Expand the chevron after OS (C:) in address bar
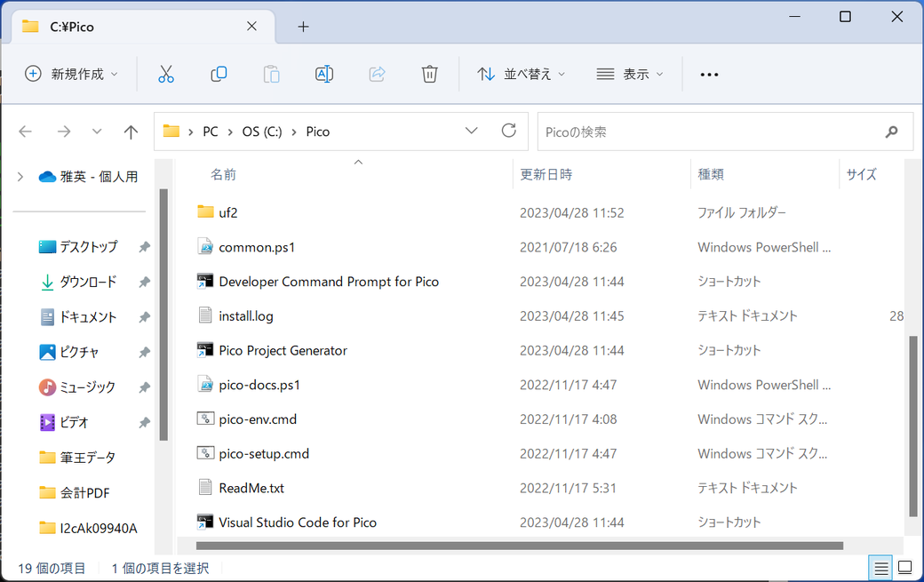The height and width of the screenshot is (582, 924). pos(294,132)
